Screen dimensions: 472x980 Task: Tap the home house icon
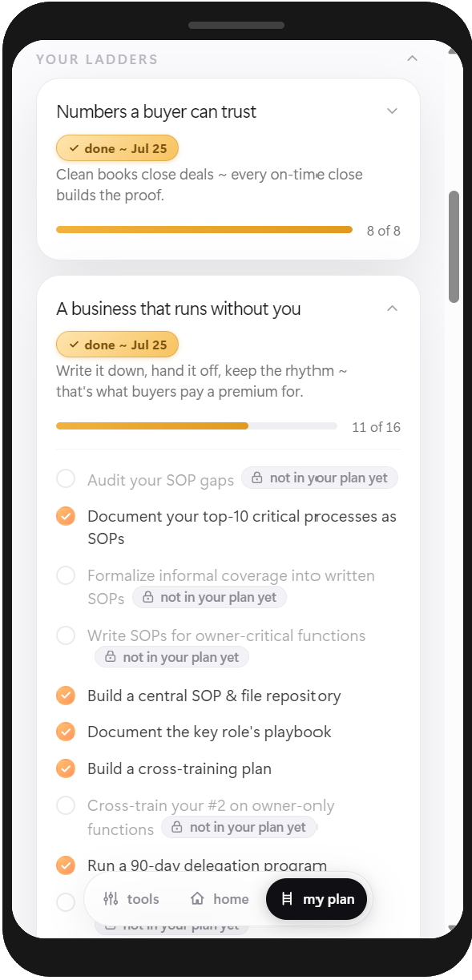[197, 899]
